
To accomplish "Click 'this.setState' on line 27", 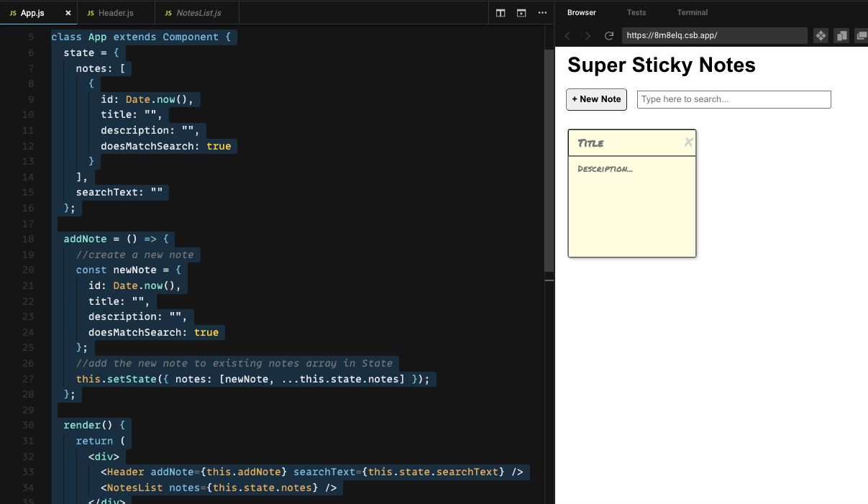I will click(116, 379).
